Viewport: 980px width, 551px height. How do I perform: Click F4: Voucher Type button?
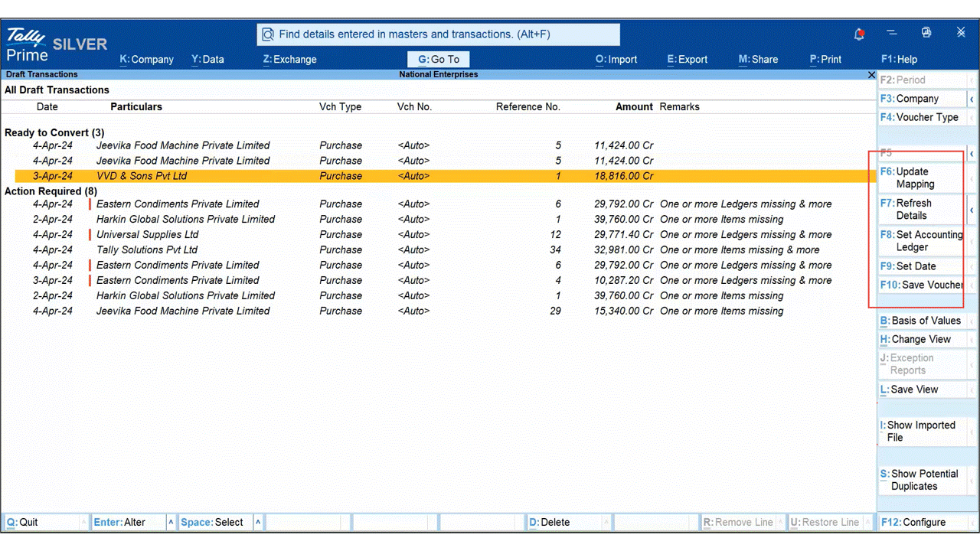pyautogui.click(x=923, y=117)
